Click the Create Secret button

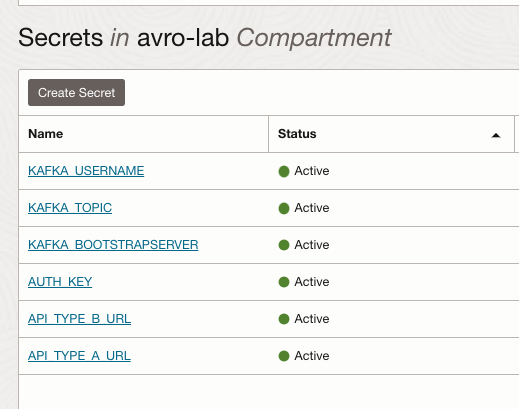click(76, 92)
